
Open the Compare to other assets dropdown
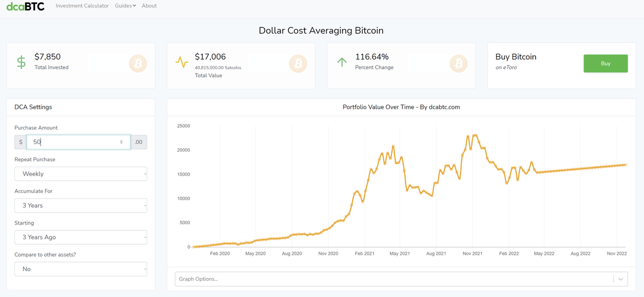80,269
